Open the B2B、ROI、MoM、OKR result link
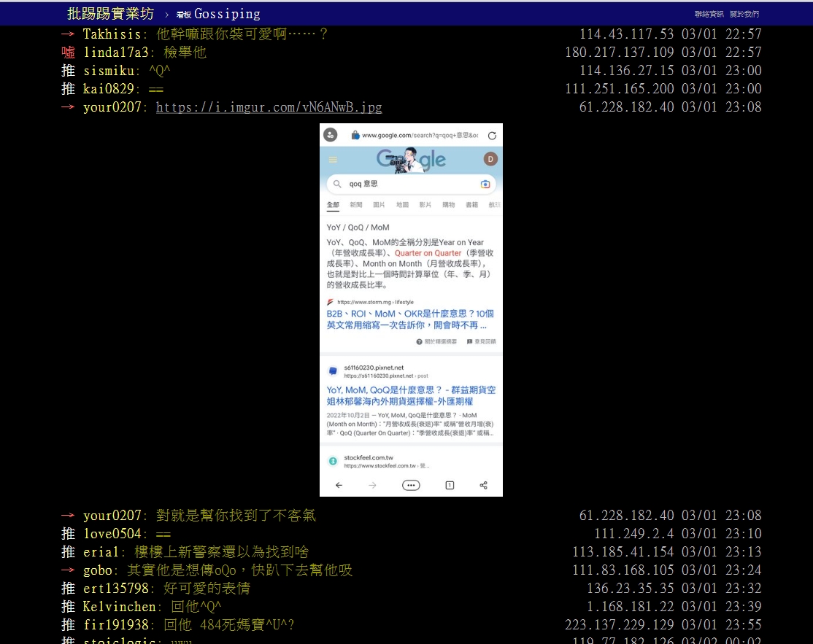 409,319
